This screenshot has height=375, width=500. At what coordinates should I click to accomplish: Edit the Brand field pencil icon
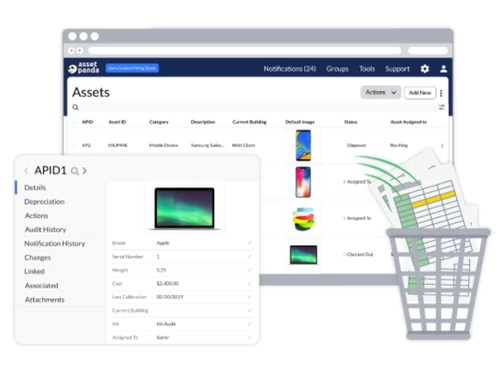point(249,243)
